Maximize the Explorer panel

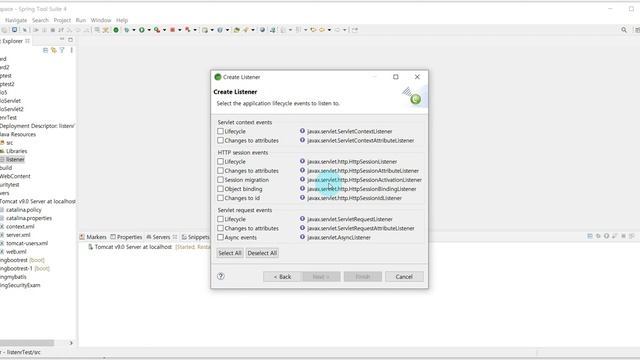tap(70, 40)
